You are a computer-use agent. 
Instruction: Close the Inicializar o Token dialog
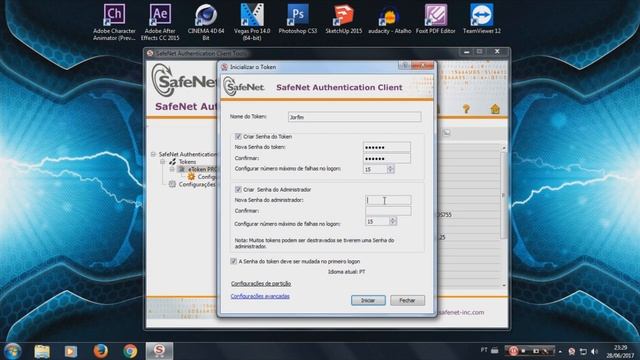pyautogui.click(x=423, y=66)
